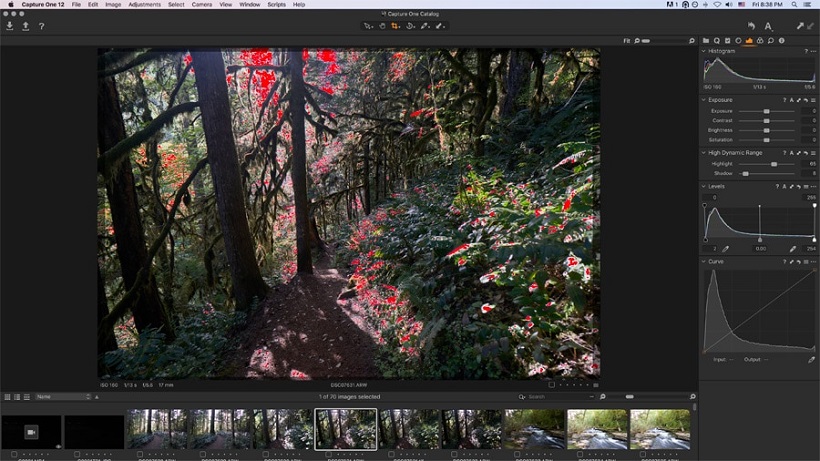Image resolution: width=820 pixels, height=461 pixels.
Task: Open the Capture tool tab
Action: click(x=716, y=40)
